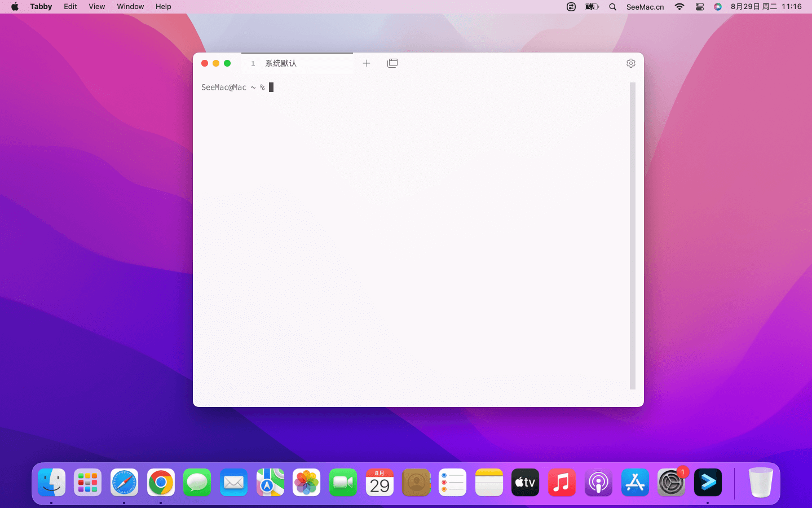Open System Preferences from the Dock
The width and height of the screenshot is (812, 508).
click(671, 483)
